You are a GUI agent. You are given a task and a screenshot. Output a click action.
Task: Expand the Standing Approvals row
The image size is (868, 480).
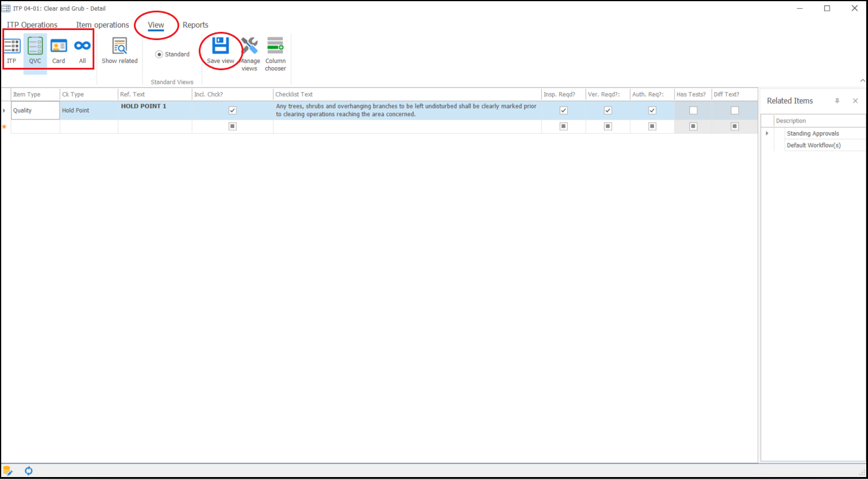[x=767, y=133]
